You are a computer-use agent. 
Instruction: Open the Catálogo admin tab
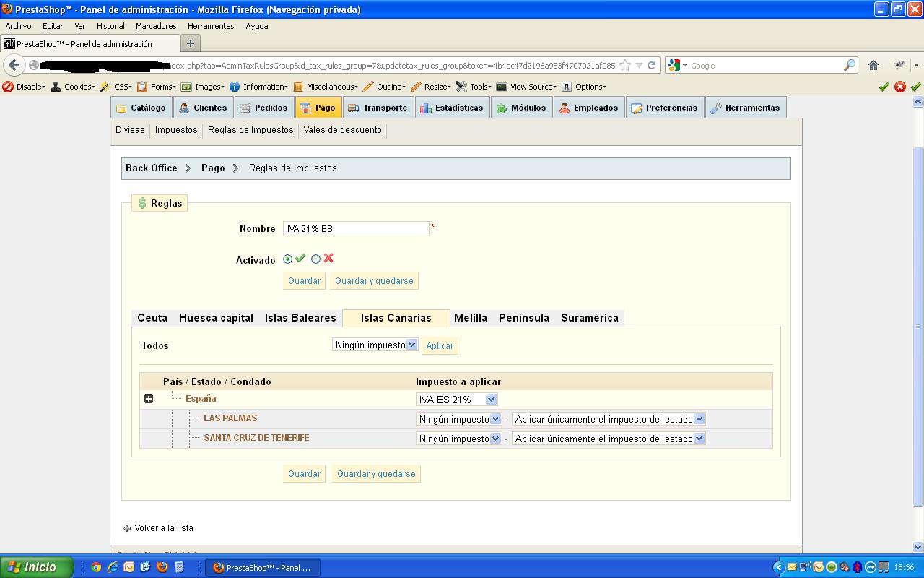141,108
